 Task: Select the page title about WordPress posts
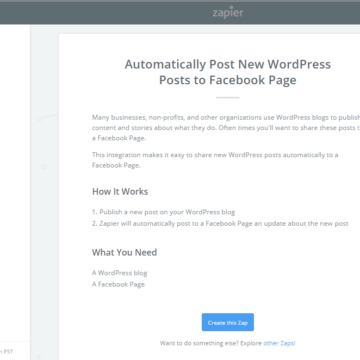point(228,72)
